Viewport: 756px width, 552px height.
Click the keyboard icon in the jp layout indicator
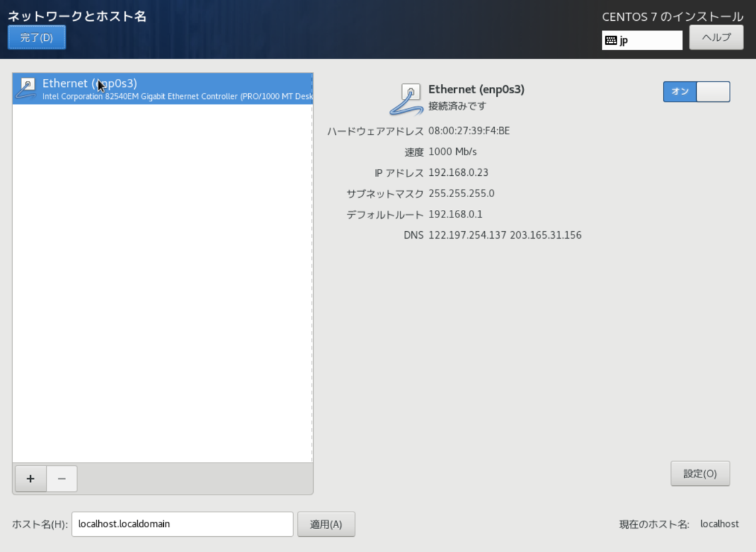(x=611, y=40)
